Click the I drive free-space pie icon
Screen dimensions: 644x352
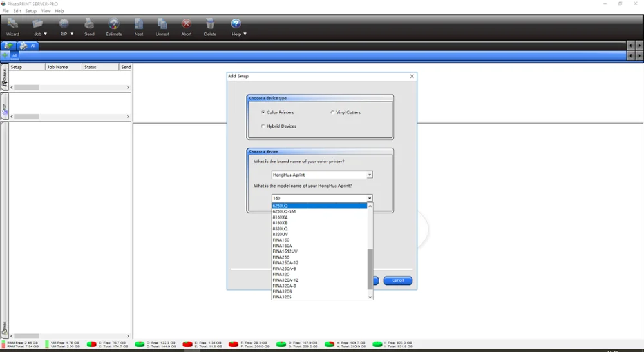coord(377,344)
